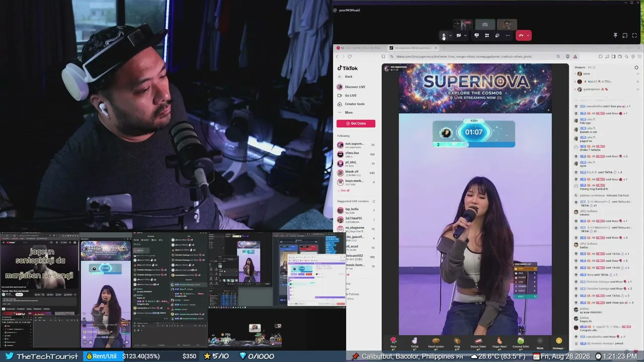Select the Discord avatar participant tile
This screenshot has height=362, width=644.
485,24
